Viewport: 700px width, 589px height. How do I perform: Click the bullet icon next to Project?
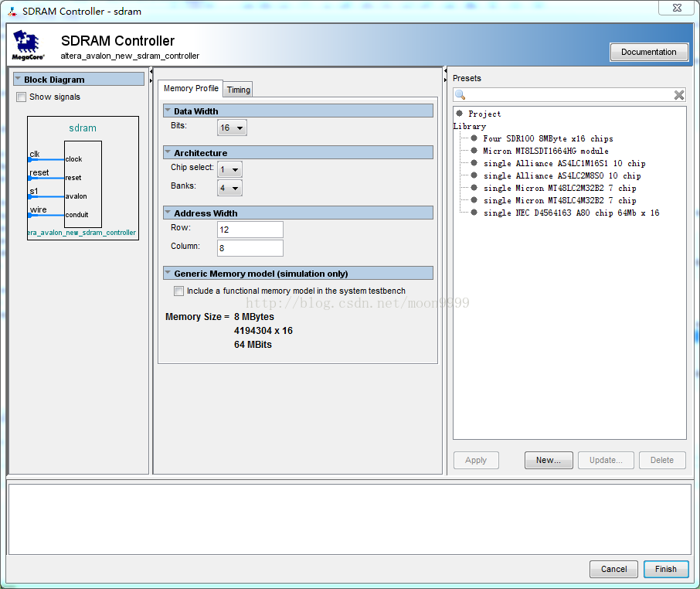460,114
